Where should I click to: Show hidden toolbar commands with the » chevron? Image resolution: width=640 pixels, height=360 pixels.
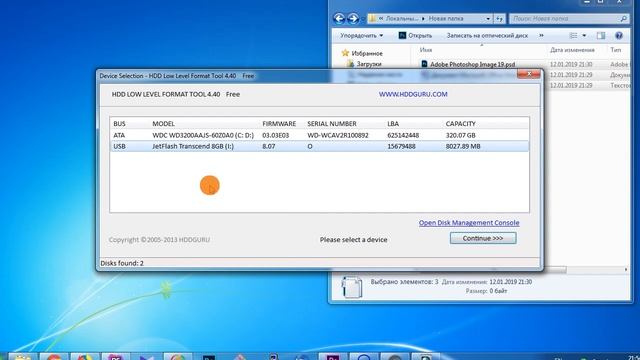tap(541, 36)
